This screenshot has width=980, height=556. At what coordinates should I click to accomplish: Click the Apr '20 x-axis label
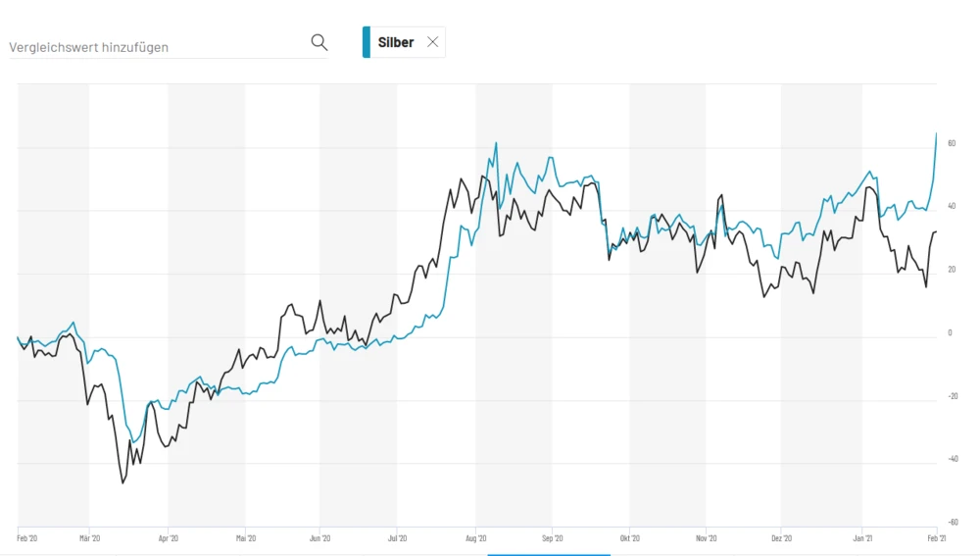pos(169,537)
